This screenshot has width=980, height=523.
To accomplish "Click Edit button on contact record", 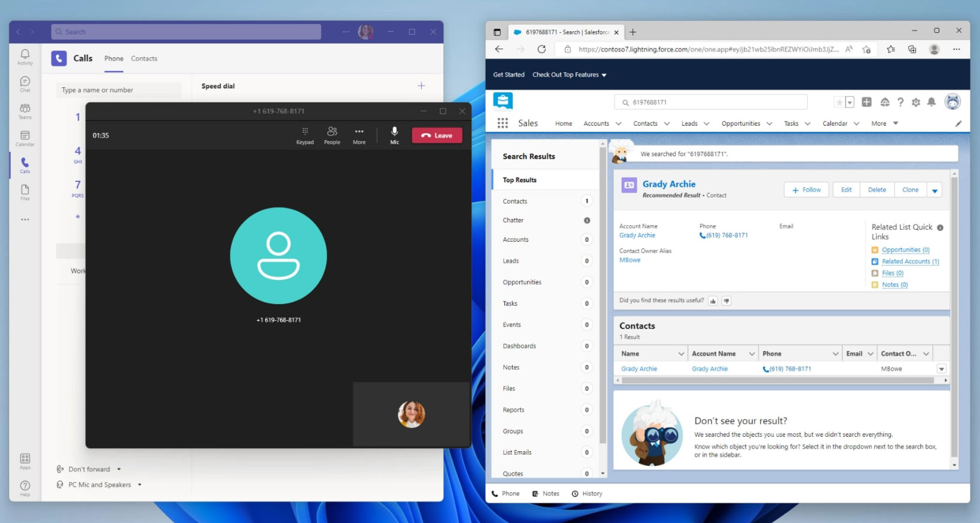I will click(x=846, y=190).
